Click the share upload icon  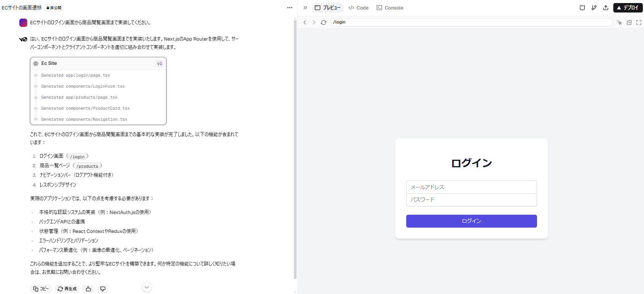(x=606, y=8)
